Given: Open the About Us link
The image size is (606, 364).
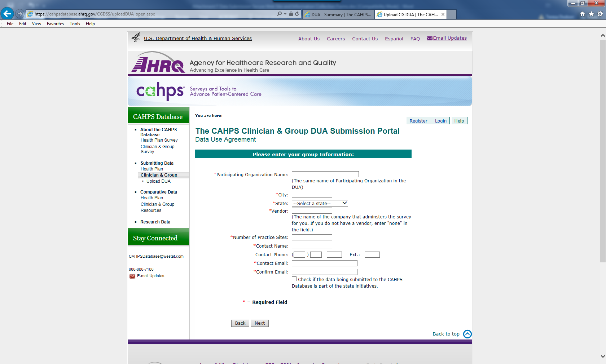Looking at the screenshot, I should pos(309,39).
